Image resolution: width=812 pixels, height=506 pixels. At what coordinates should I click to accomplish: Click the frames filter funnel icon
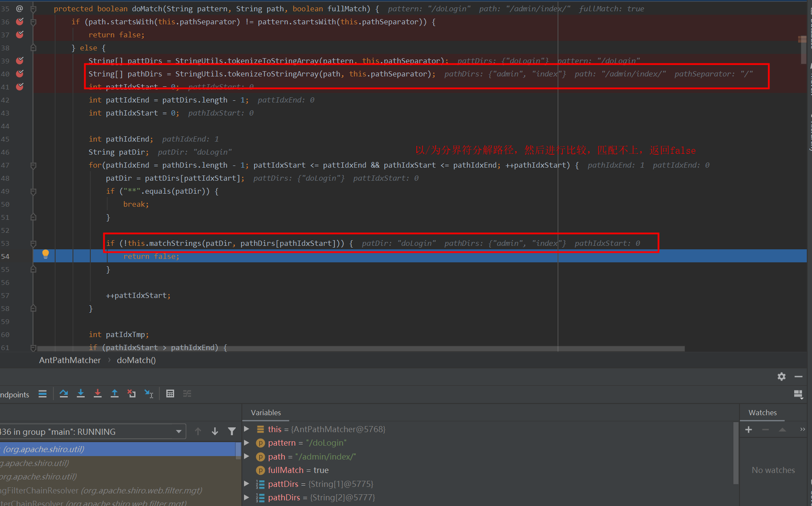[232, 431]
